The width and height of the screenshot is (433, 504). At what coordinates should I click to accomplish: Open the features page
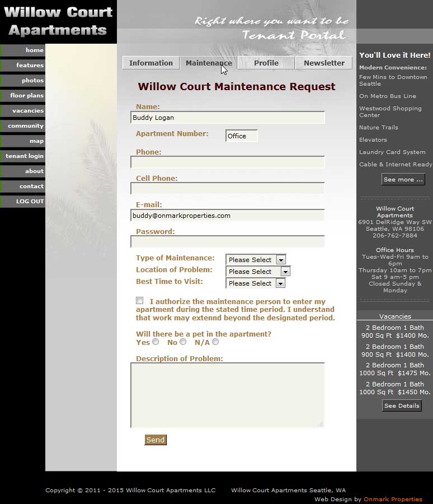[22, 66]
